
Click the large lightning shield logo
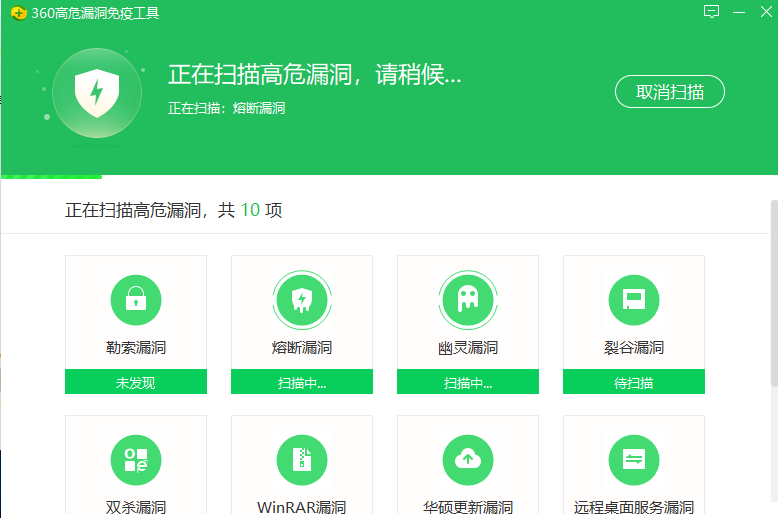[x=96, y=93]
